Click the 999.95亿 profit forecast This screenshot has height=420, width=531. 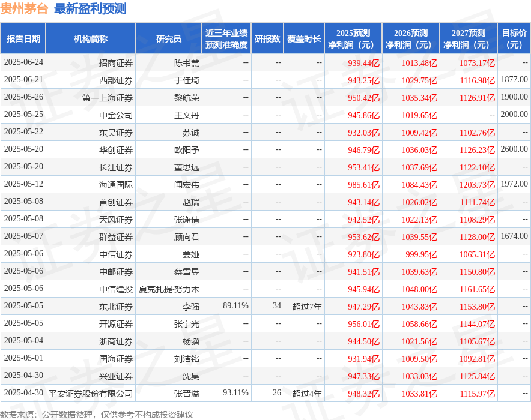[422, 254]
